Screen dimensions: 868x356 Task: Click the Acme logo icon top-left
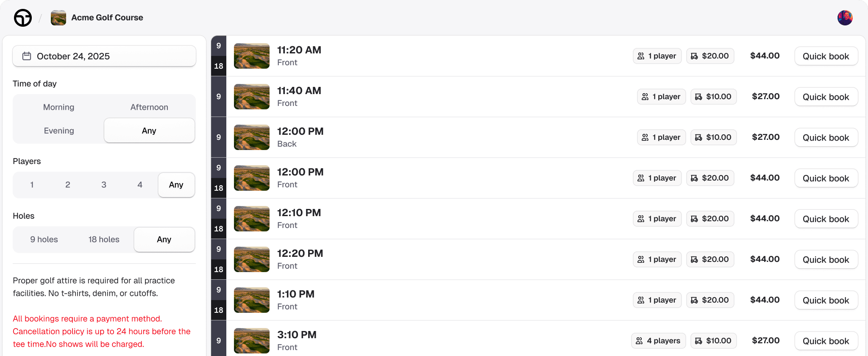tap(23, 17)
